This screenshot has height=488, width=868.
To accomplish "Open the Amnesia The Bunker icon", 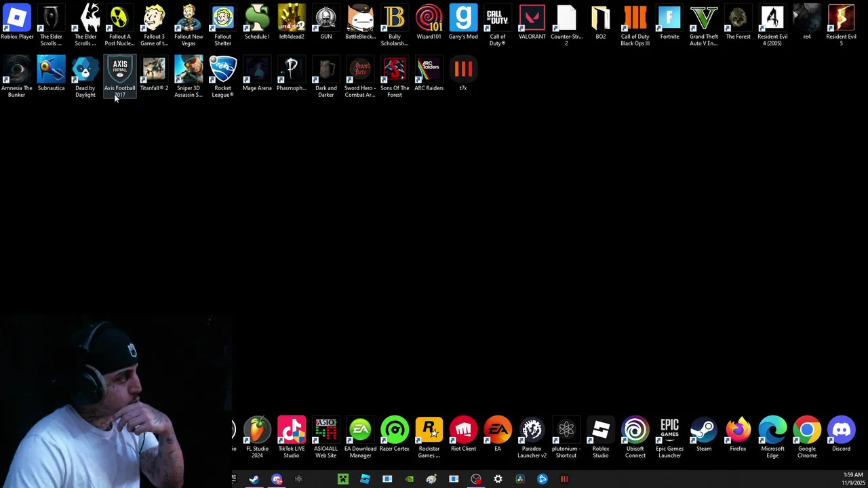I will pos(17,77).
